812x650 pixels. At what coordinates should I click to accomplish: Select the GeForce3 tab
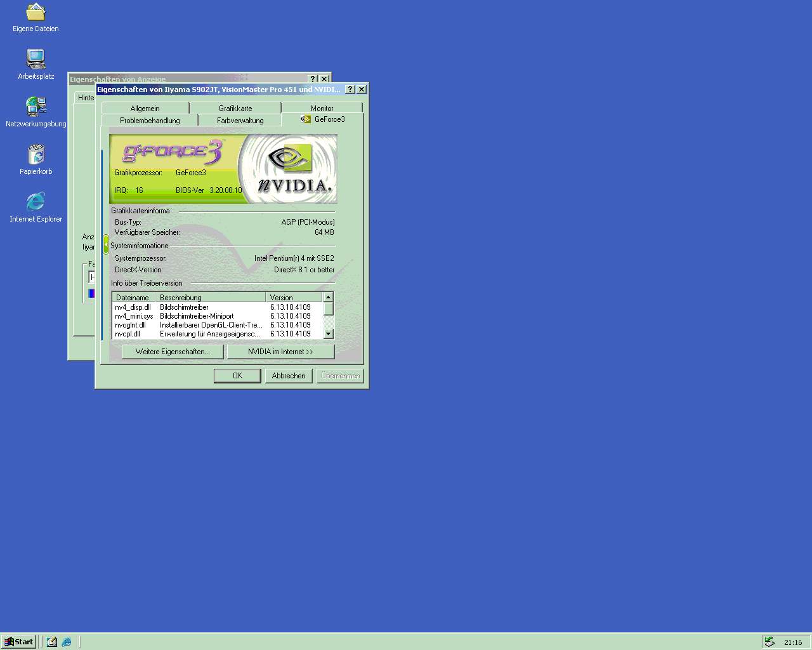click(323, 119)
